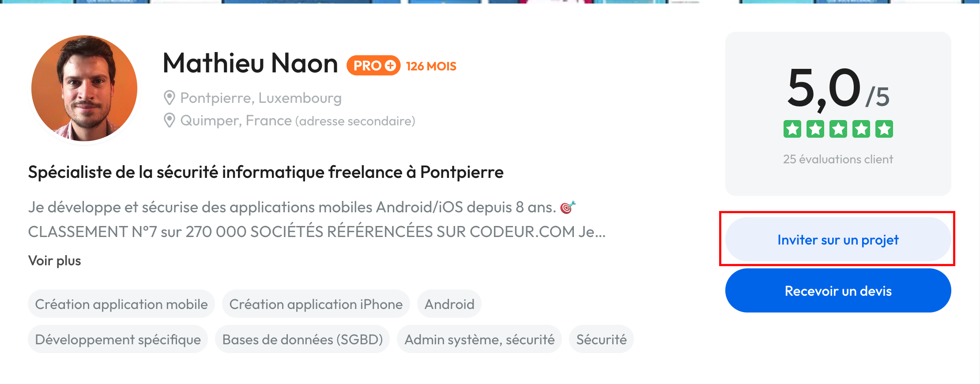Select the Création application iPhone tag
Image resolution: width=980 pixels, height=384 pixels.
[316, 304]
